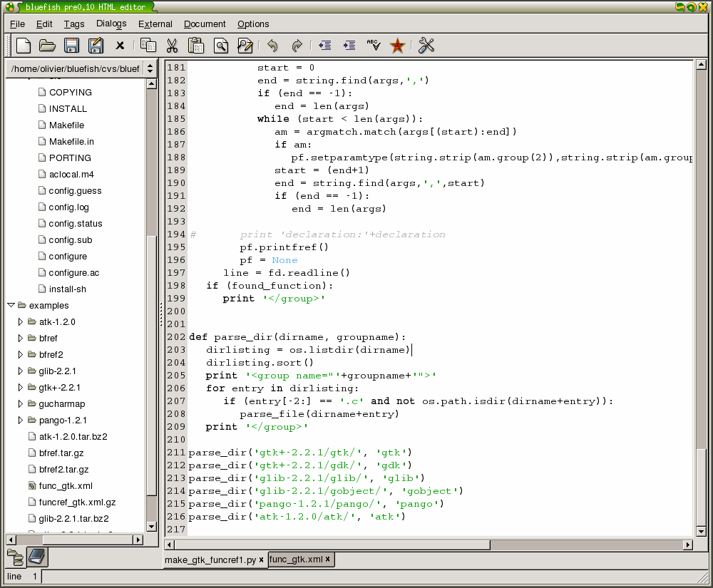
Task: Expand the gtk+-2.2.1 folder
Action: point(21,388)
